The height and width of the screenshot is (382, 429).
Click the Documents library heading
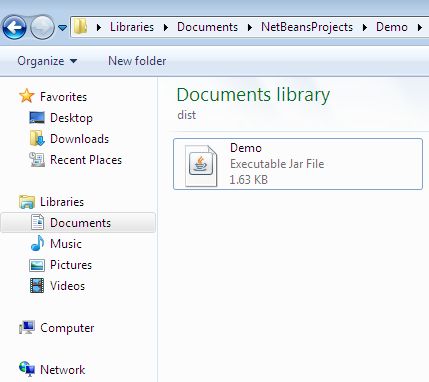pos(253,95)
